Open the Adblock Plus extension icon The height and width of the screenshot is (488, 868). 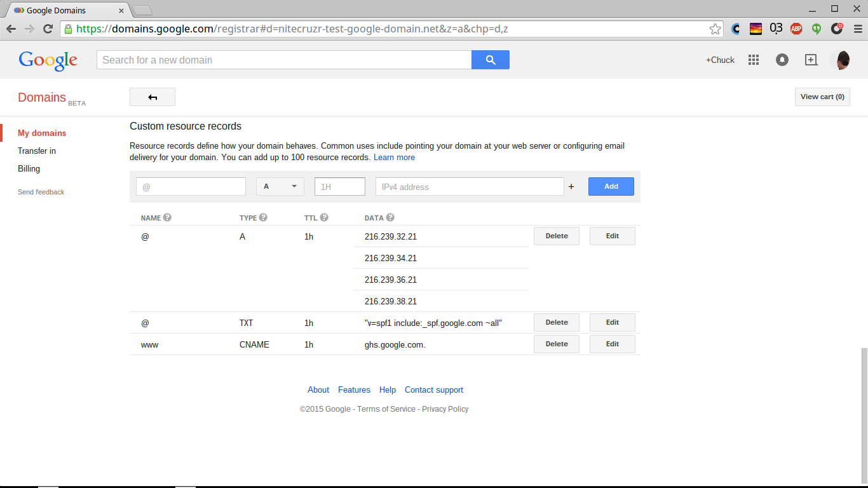pos(796,29)
